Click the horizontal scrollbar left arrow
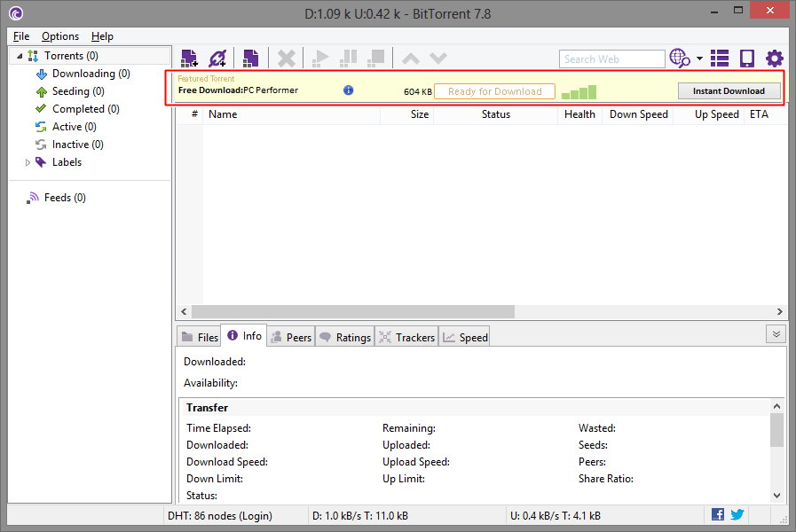Viewport: 796px width, 532px height. 184,311
